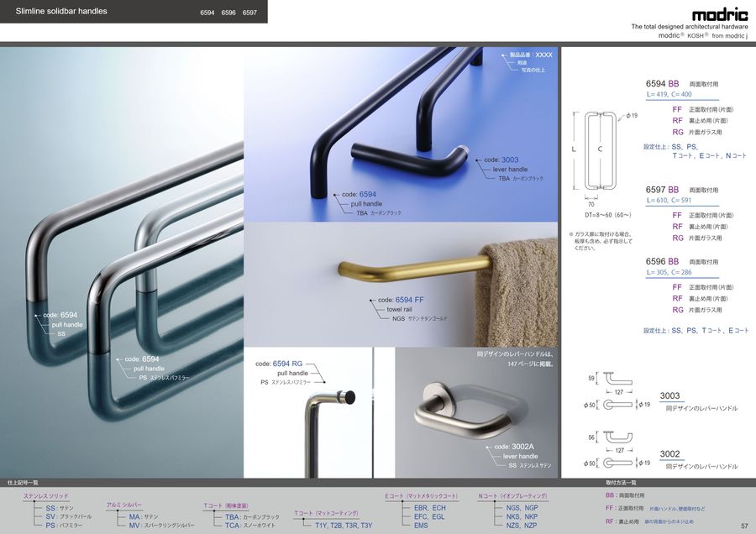This screenshot has height=534, width=756.
Task: Click the "取付方法一覧" section label
Action: pyautogui.click(x=621, y=483)
